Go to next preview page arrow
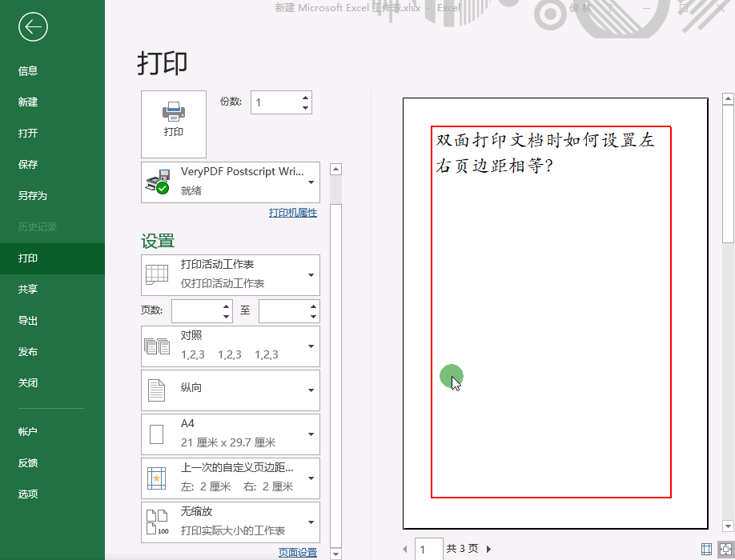This screenshot has height=560, width=735. [489, 549]
